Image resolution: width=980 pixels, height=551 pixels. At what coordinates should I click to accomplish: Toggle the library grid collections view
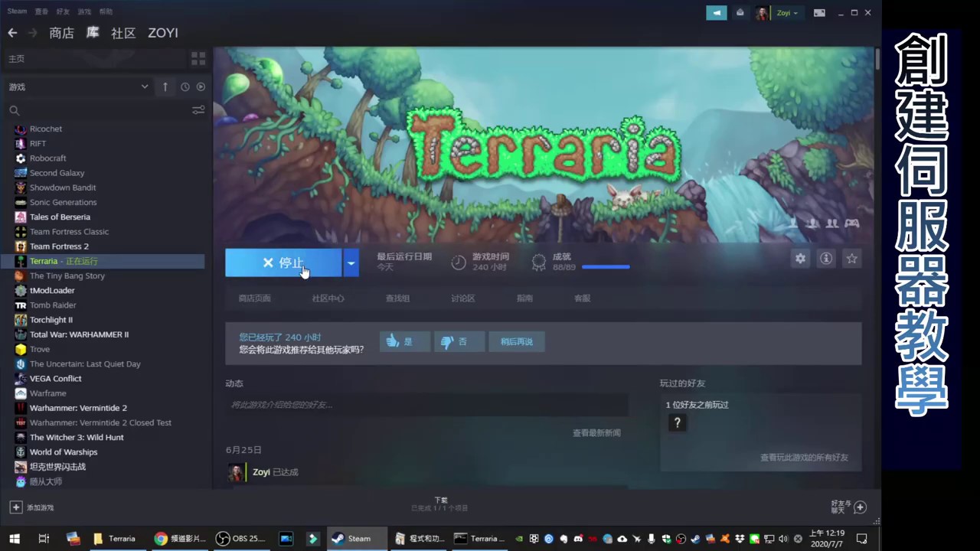[198, 59]
